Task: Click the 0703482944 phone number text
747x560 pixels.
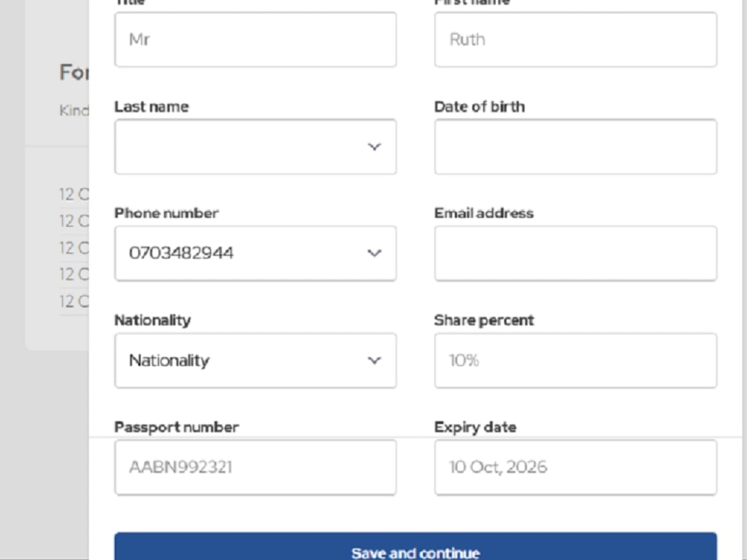Action: (x=182, y=253)
